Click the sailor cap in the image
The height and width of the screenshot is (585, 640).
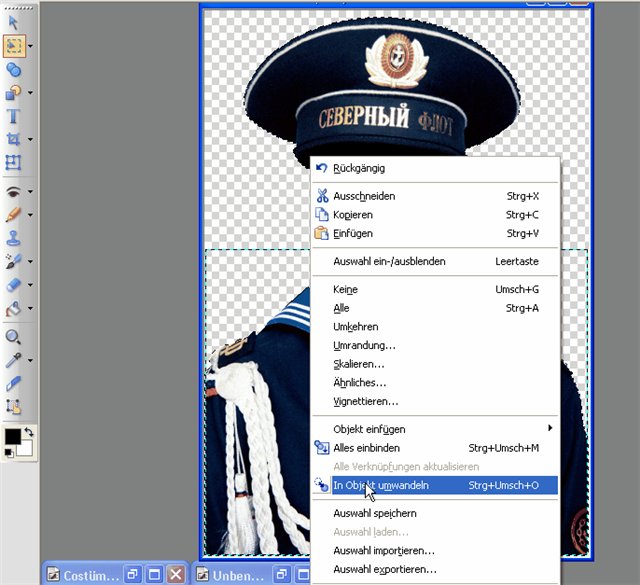click(x=383, y=90)
